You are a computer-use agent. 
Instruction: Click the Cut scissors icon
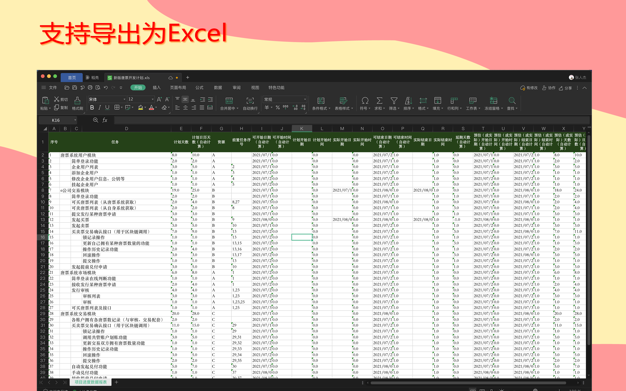coord(57,99)
